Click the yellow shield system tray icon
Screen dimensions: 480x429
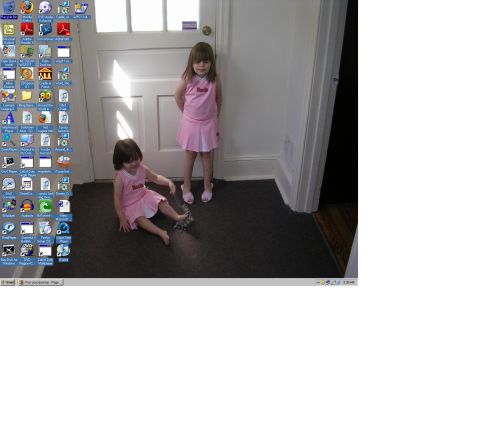[x=323, y=283]
